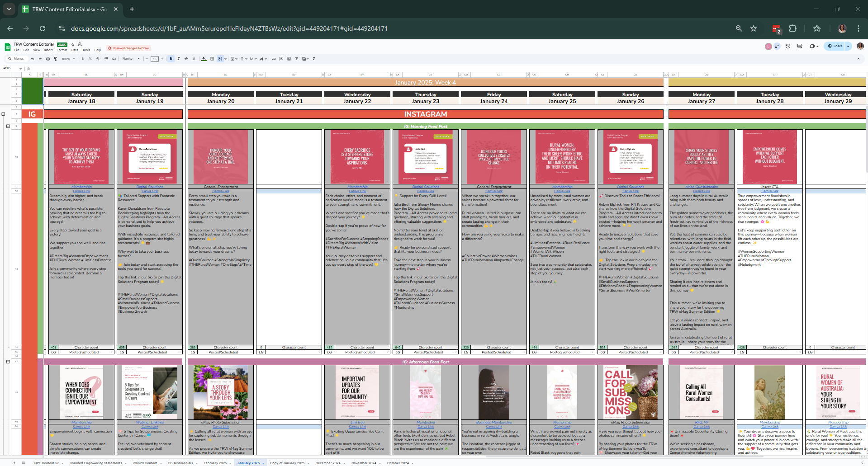Viewport: 868px width, 466px height.
Task: Open the Edit menu
Action: point(26,50)
